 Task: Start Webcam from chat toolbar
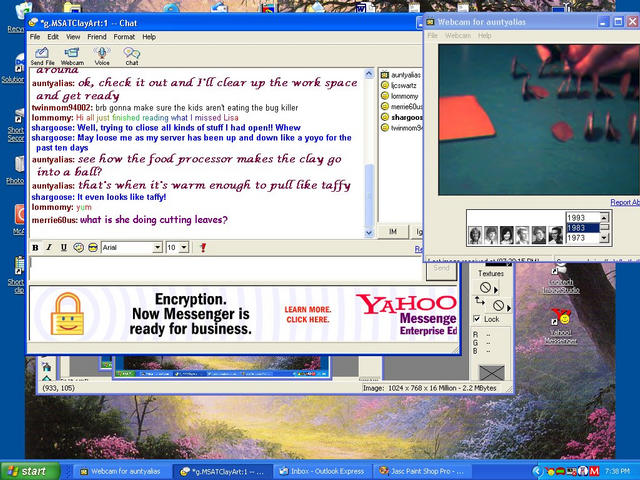(72, 56)
